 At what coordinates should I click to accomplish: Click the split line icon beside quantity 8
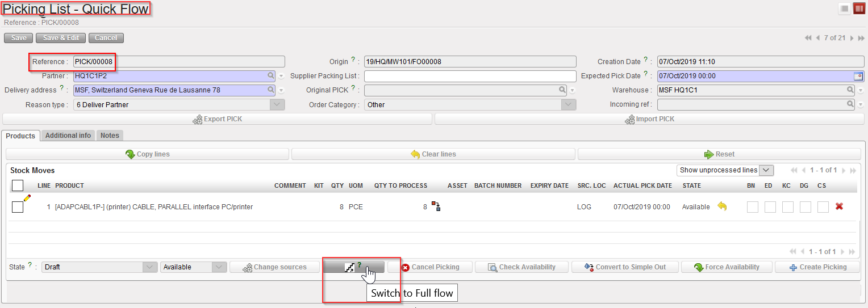point(436,206)
